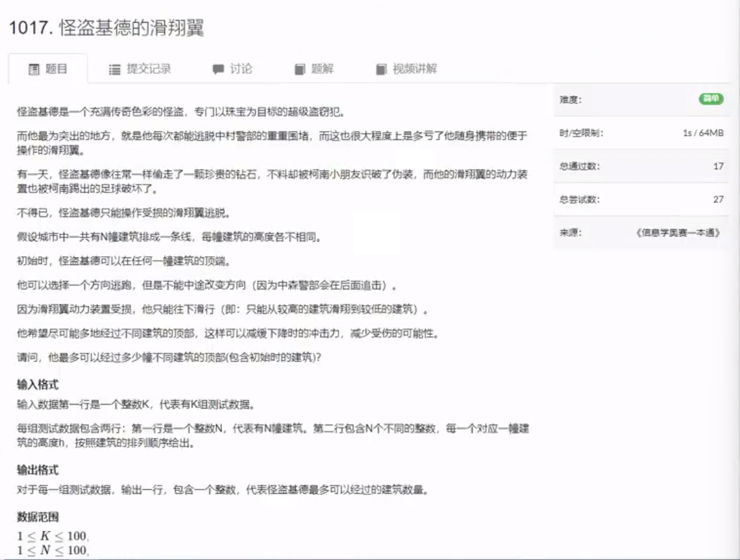
Task: Click the total attempts count 27
Action: [x=718, y=199]
